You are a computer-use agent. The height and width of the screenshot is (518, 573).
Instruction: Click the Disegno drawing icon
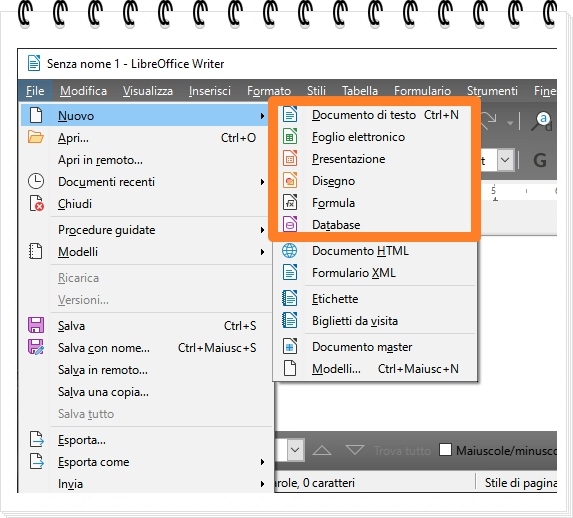(x=290, y=180)
